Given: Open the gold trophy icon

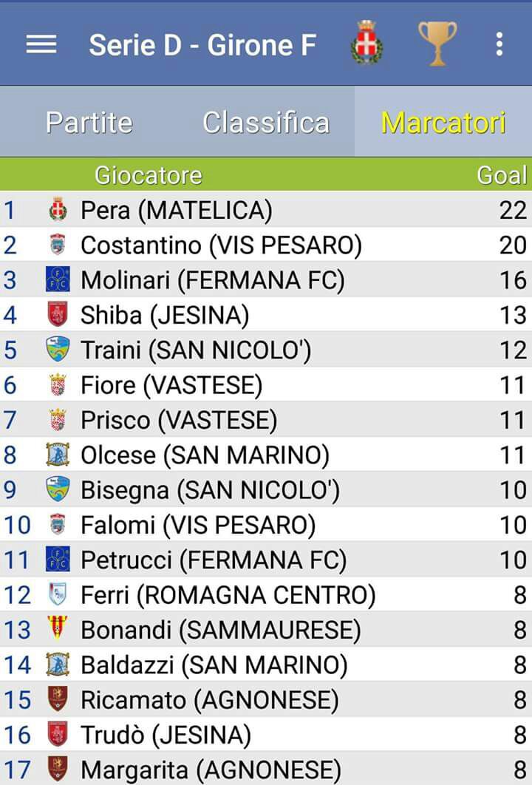Looking at the screenshot, I should (x=437, y=43).
